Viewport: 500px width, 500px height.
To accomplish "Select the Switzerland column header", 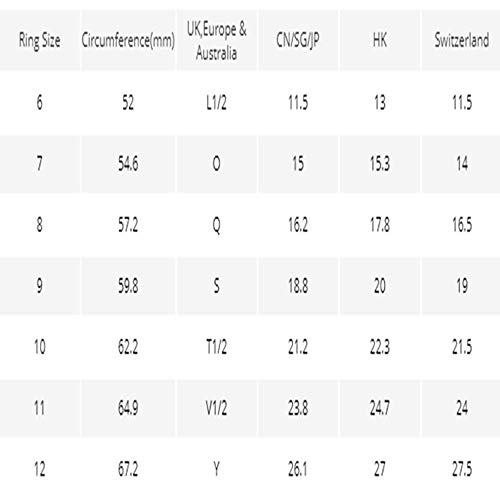I will coord(462,40).
